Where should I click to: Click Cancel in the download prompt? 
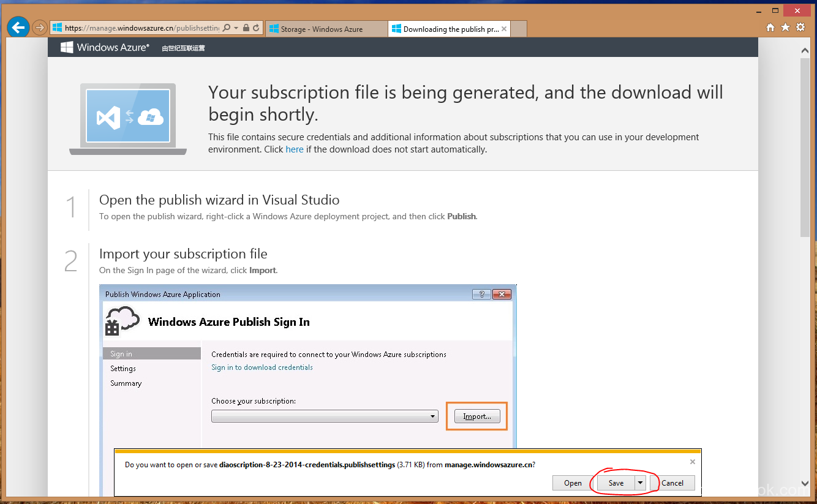point(672,483)
